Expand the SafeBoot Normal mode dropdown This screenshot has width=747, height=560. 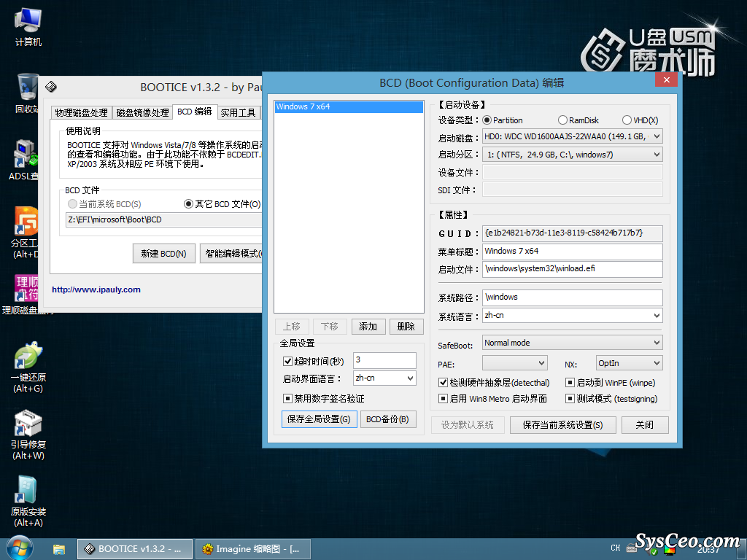[657, 343]
